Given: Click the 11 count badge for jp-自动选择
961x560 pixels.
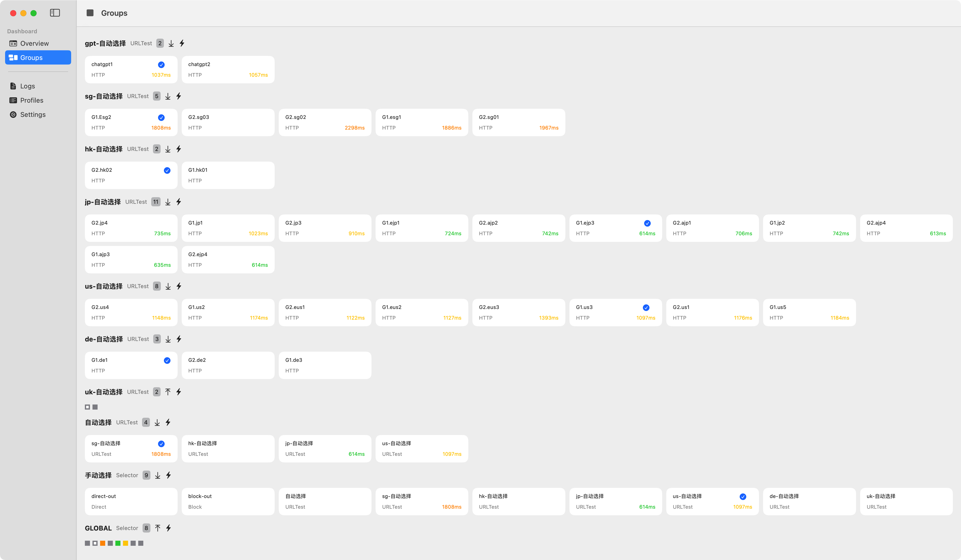Looking at the screenshot, I should [x=156, y=202].
